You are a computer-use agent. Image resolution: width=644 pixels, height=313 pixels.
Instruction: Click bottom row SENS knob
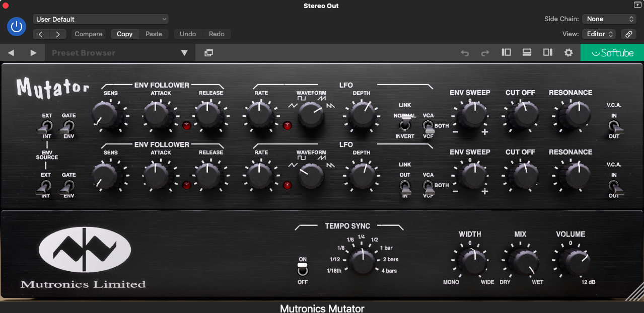click(108, 175)
